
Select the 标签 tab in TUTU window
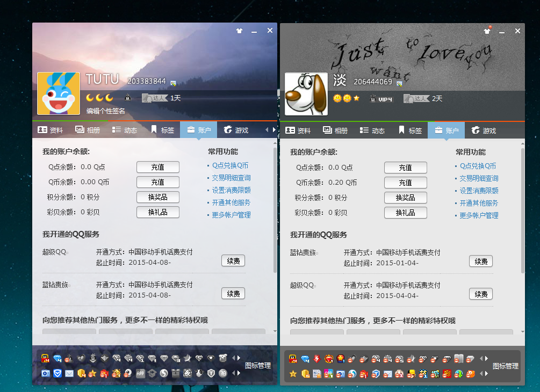(163, 130)
